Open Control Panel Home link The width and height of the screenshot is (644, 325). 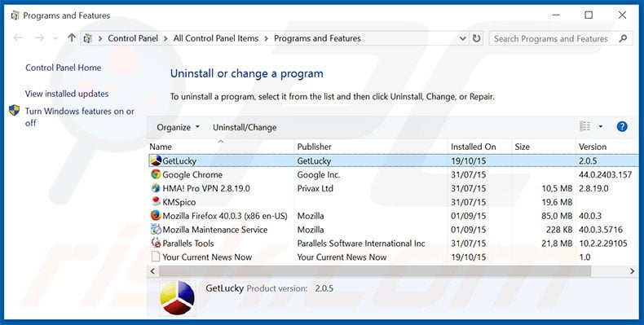click(64, 68)
